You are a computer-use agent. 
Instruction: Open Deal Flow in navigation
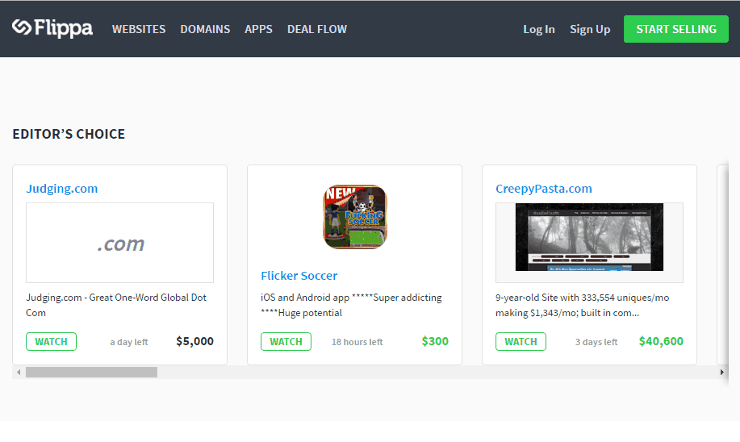317,29
